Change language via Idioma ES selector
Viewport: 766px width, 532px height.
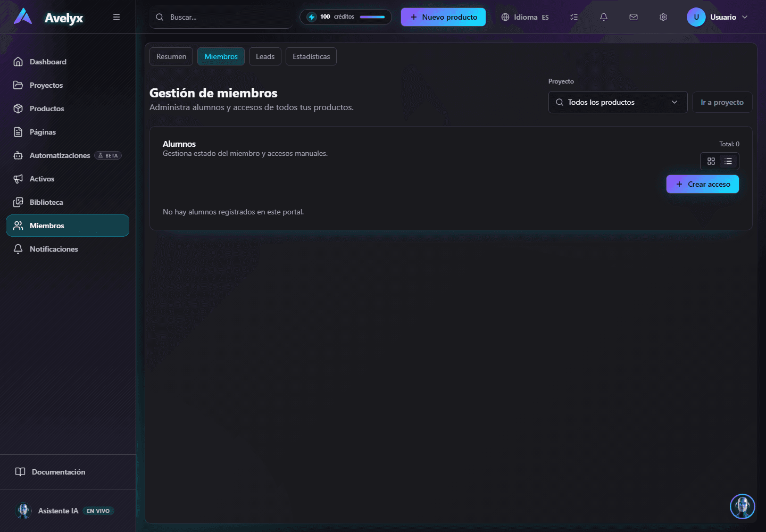525,17
